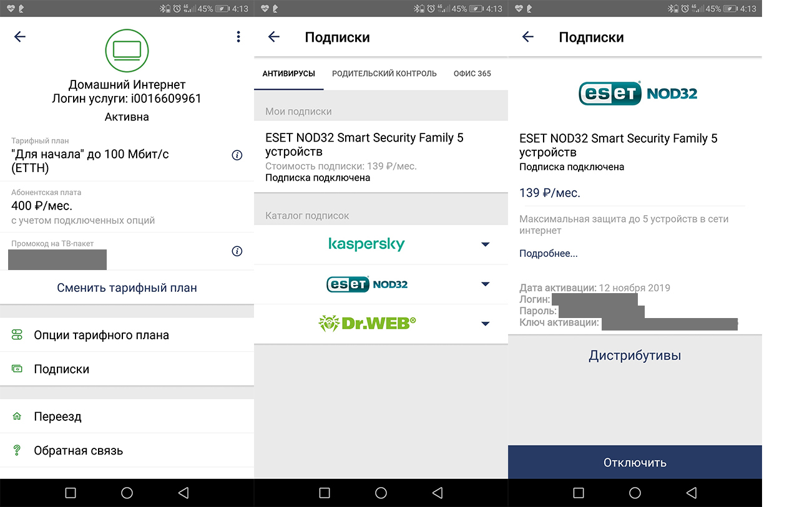Show info about the TV-package promo code
Image resolution: width=812 pixels, height=507 pixels.
click(x=237, y=251)
